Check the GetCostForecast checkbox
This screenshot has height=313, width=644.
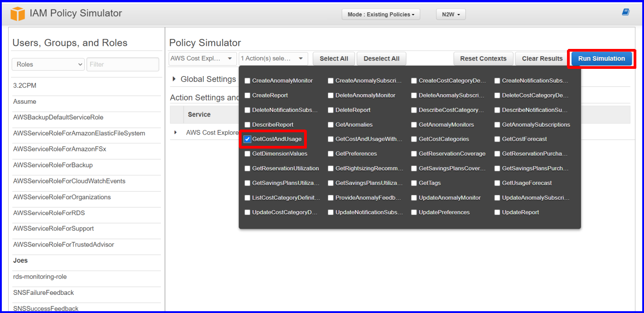coord(497,139)
